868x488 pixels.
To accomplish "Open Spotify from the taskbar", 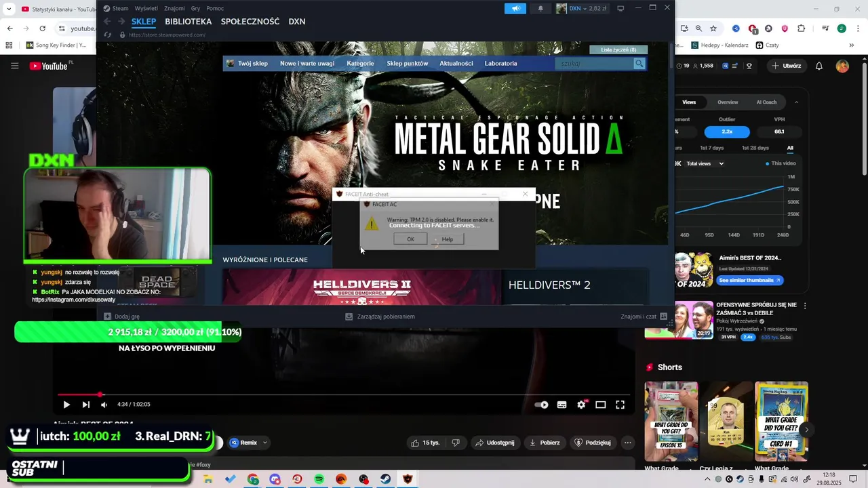I will 319,479.
